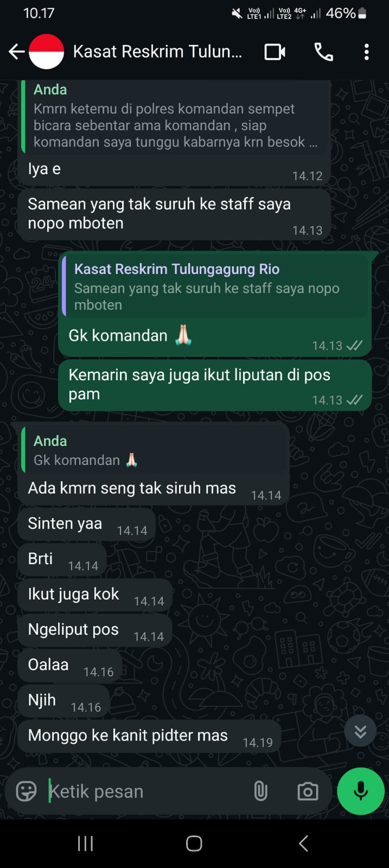
Task: Open the camera from message bar
Action: pyautogui.click(x=308, y=791)
